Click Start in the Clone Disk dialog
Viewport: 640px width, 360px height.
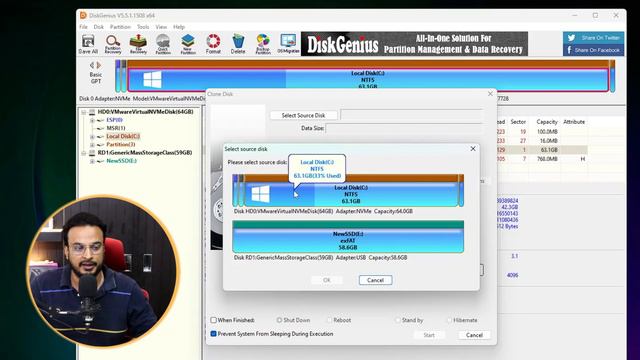click(429, 335)
